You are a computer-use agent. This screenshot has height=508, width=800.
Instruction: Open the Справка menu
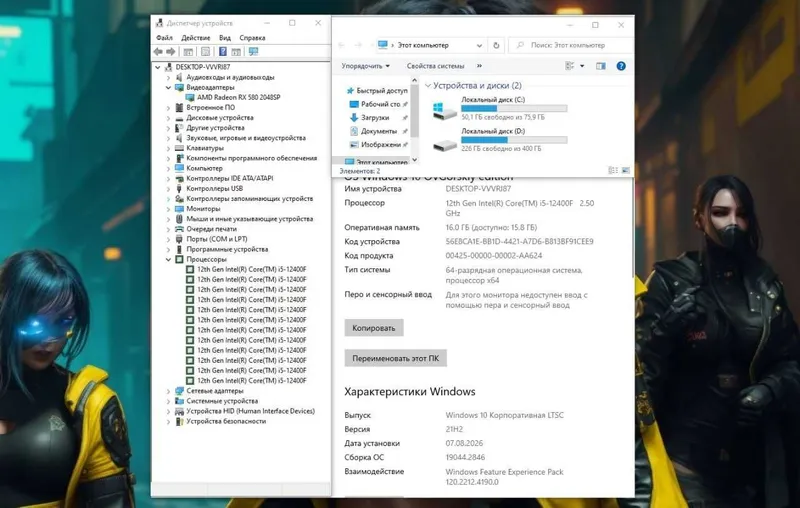(x=252, y=38)
